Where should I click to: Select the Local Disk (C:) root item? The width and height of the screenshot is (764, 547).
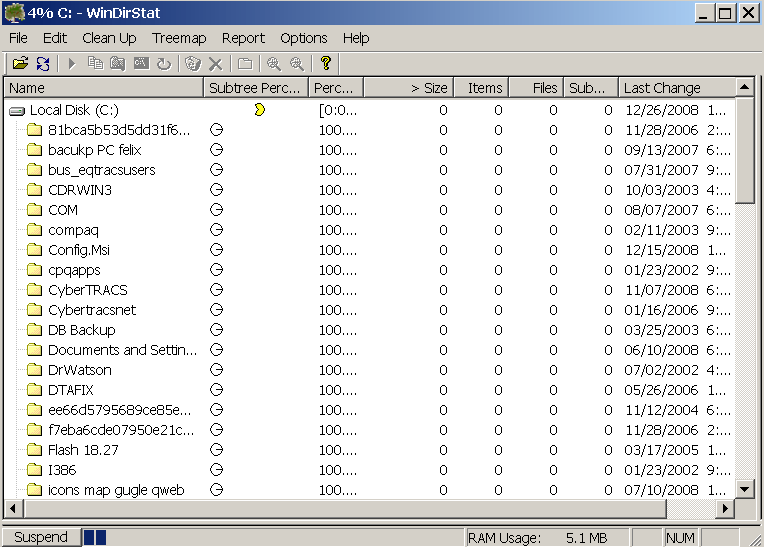(73, 110)
